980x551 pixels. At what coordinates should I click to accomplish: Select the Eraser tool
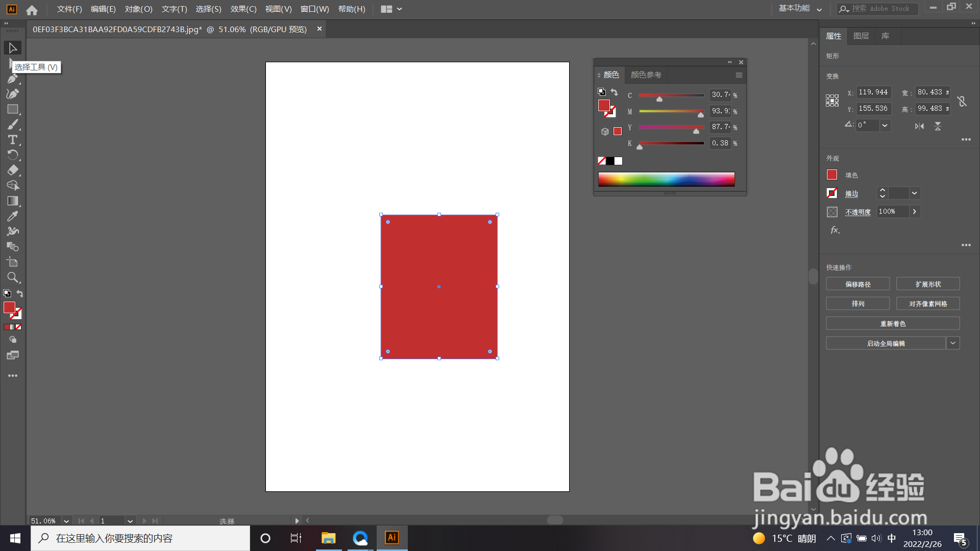[x=12, y=170]
